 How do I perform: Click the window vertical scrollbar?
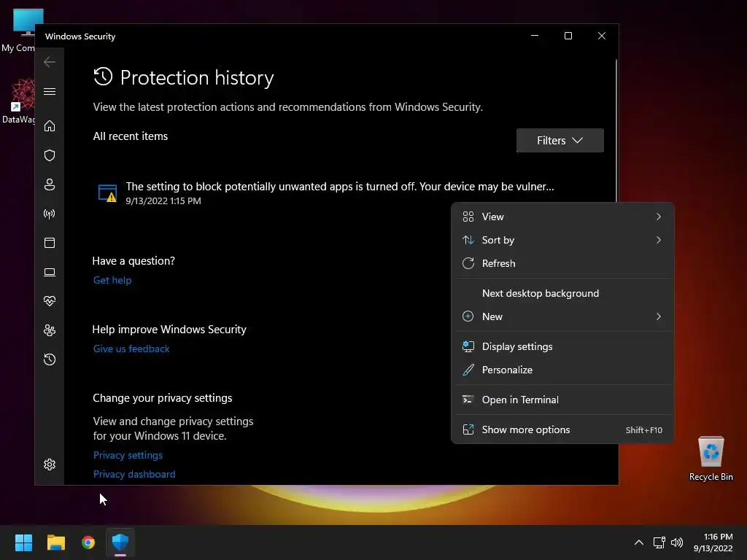(616, 131)
